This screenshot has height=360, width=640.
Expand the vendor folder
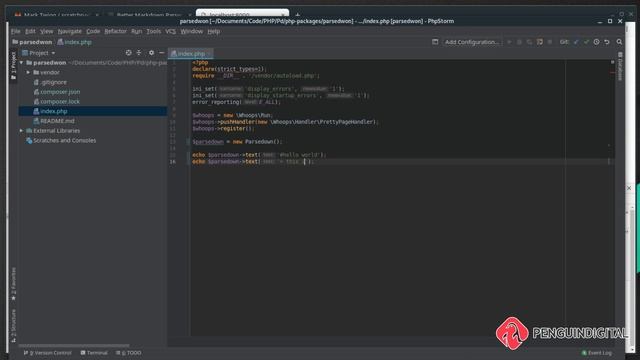tap(28, 72)
